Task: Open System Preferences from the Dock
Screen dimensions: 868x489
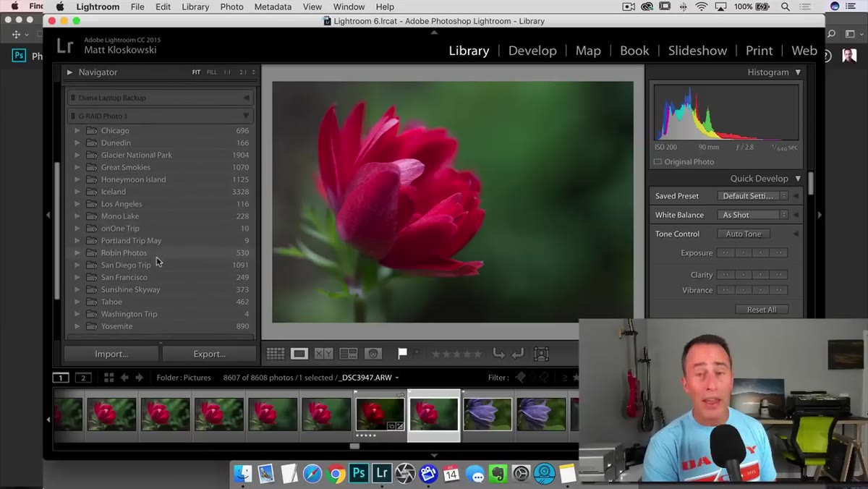Action: click(521, 474)
